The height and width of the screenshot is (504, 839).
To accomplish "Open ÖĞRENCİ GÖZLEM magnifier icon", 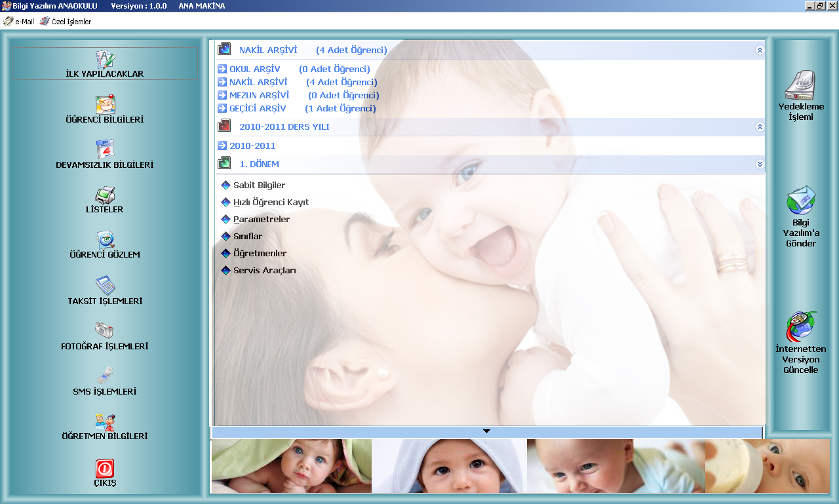I will [105, 240].
